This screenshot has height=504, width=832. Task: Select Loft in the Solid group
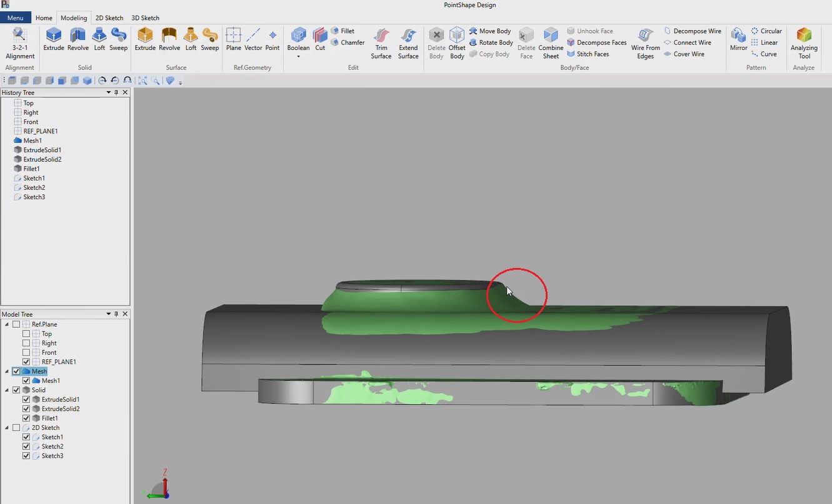[x=99, y=39]
